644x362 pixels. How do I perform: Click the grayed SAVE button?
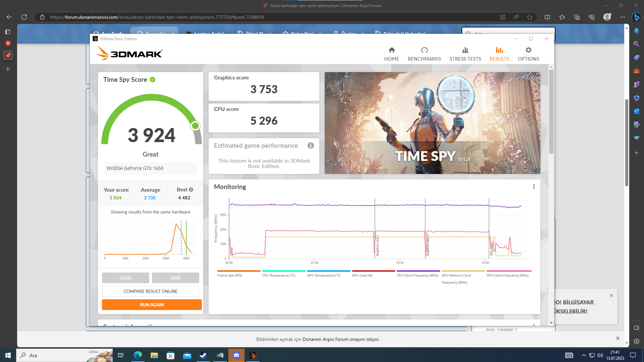click(x=175, y=278)
